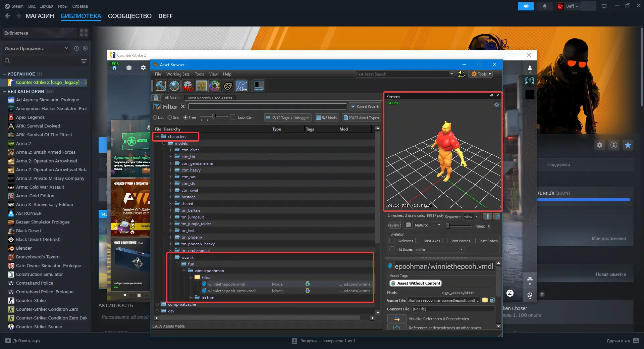
Task: Click the Counter-Strike 2 window home icon
Action: (x=114, y=68)
